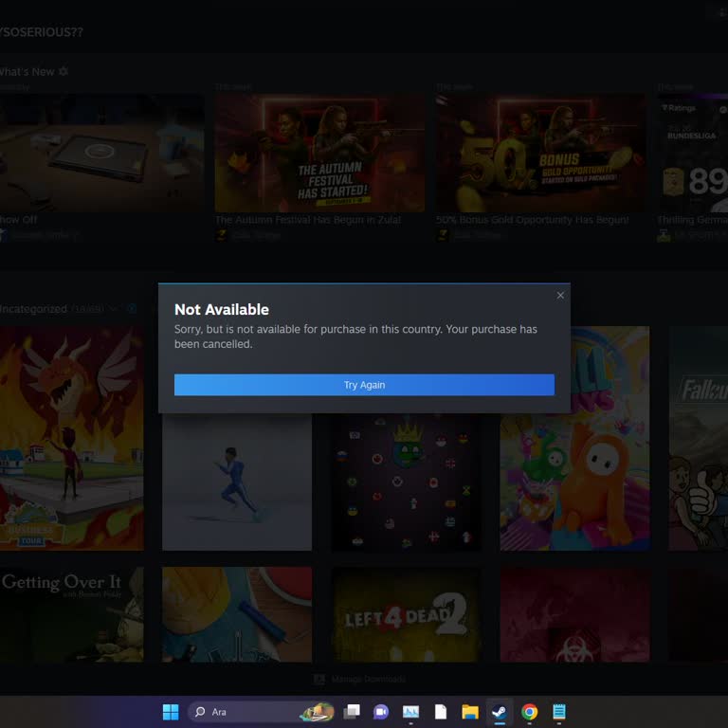
Task: Select the Left 4 Dead 2 cover
Action: point(406,614)
